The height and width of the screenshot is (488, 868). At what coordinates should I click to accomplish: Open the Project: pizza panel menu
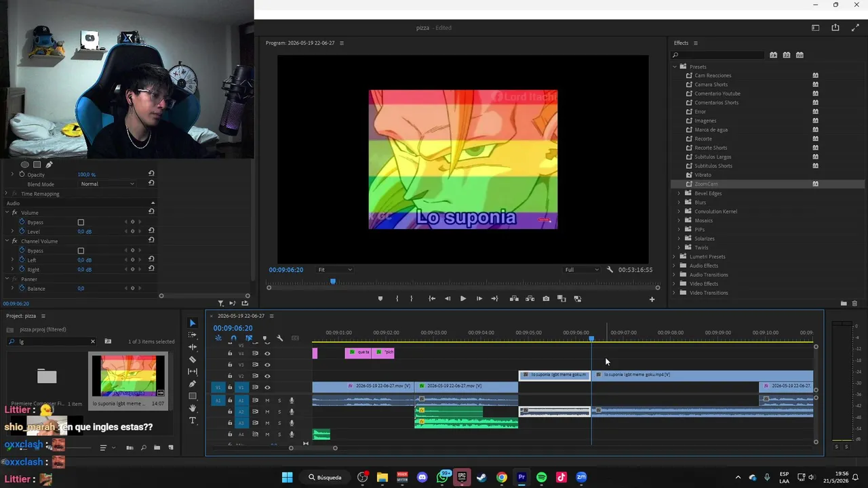click(43, 316)
